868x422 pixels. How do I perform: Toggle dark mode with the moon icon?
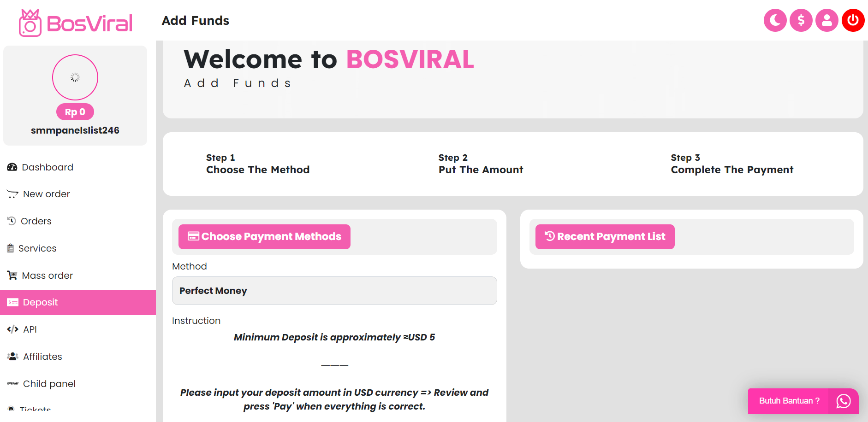click(x=775, y=20)
